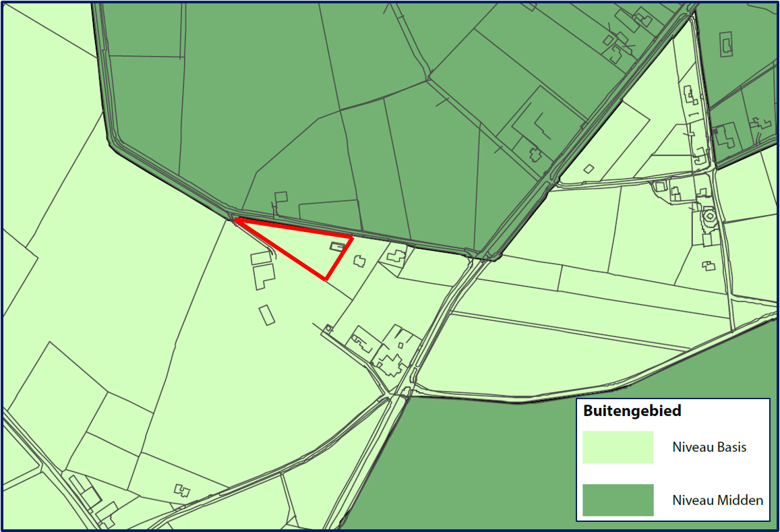Click the 'Niveau Basis' legend label
Image resolution: width=780 pixels, height=532 pixels.
click(x=709, y=447)
